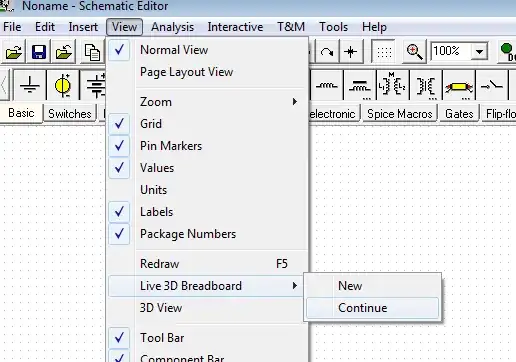Select the switch component
This screenshot has height=362, width=516.
coord(492,86)
